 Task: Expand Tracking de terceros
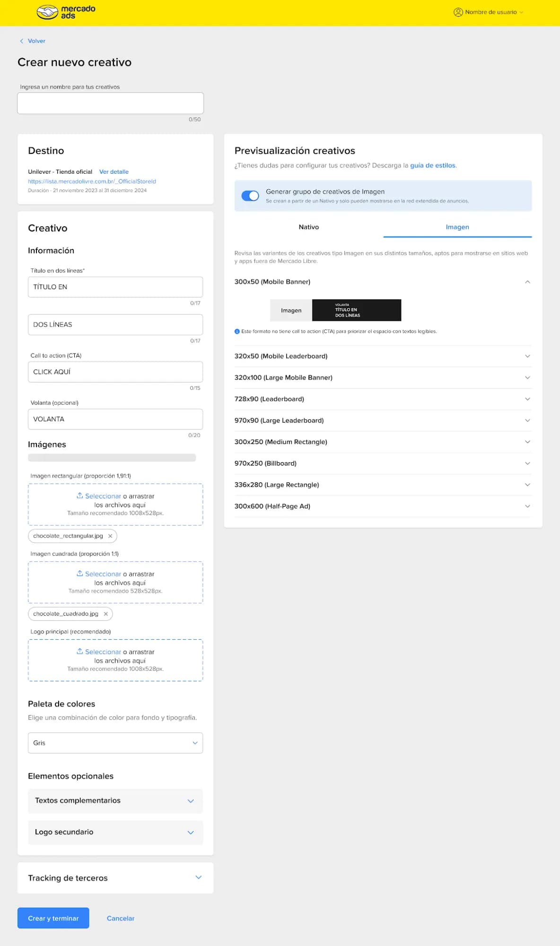coord(115,878)
